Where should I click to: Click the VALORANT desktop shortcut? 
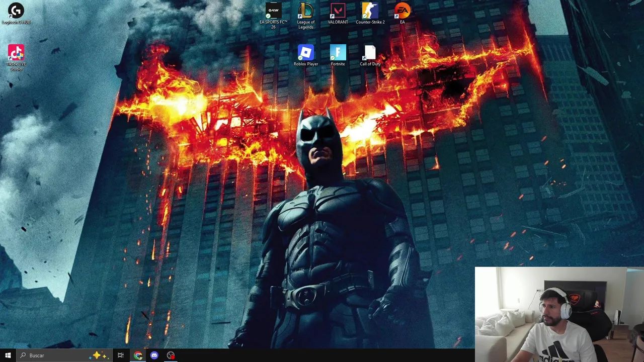(338, 14)
